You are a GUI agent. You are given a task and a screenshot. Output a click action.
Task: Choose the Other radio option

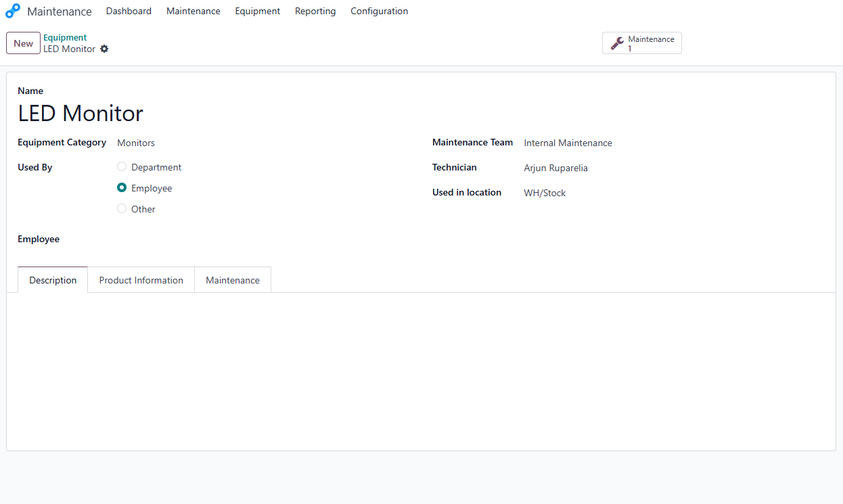coord(122,209)
